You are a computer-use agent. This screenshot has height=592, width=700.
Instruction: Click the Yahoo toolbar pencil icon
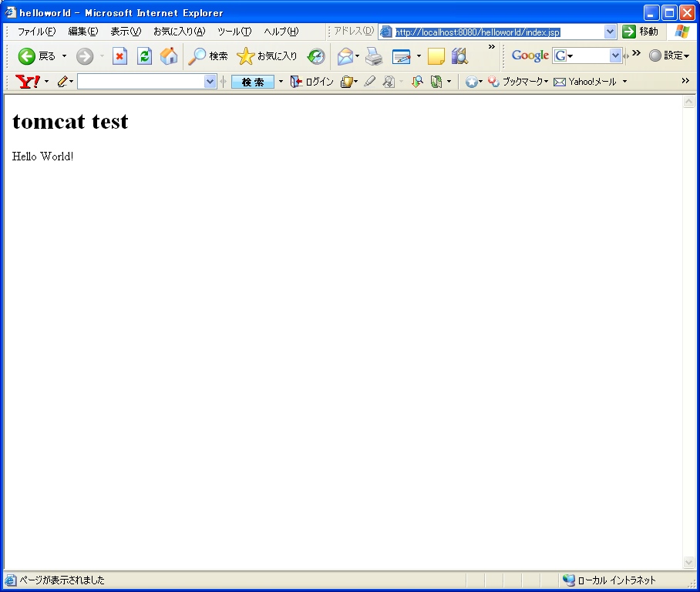62,81
